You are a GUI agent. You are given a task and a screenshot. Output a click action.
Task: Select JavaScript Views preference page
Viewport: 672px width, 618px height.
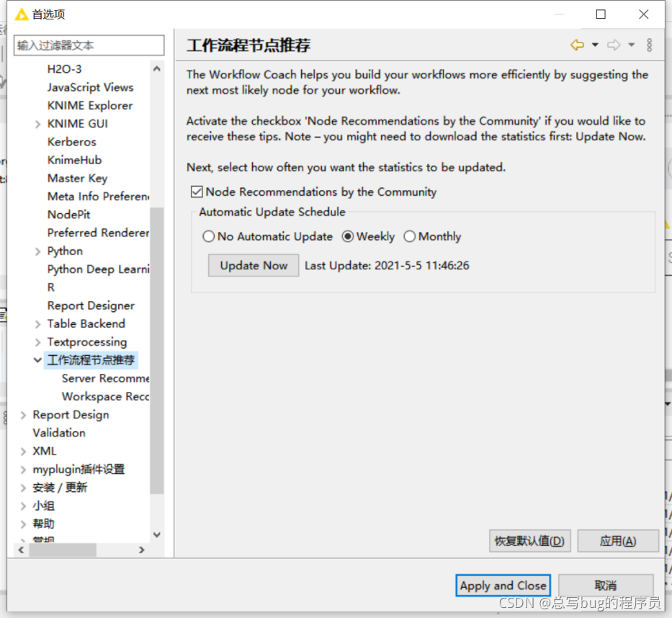click(91, 87)
